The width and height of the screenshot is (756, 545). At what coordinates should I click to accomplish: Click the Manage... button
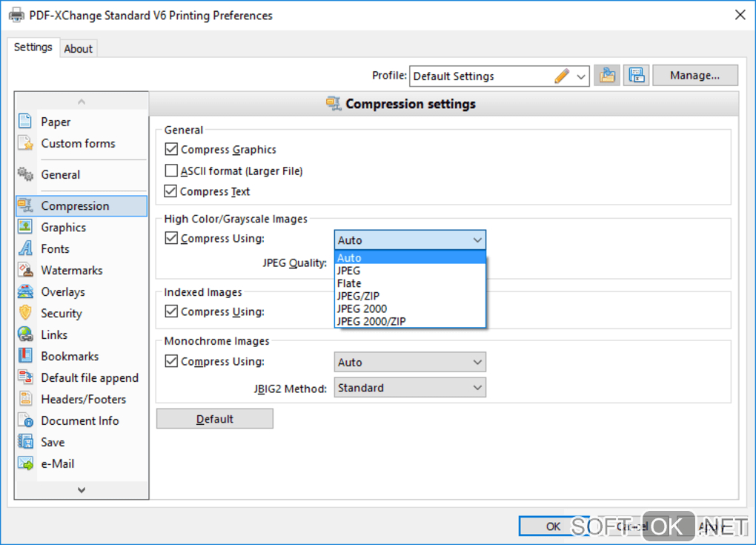(x=694, y=75)
